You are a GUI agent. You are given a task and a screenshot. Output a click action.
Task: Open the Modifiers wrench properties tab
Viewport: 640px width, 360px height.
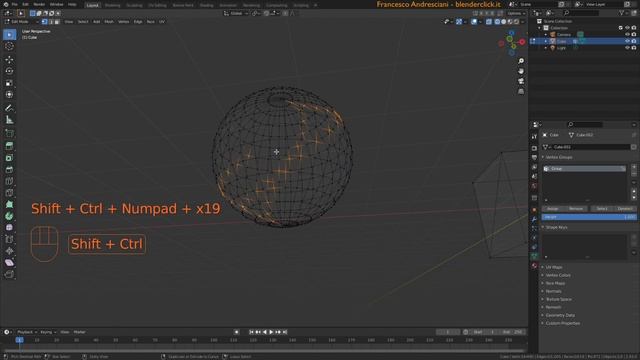(x=534, y=219)
